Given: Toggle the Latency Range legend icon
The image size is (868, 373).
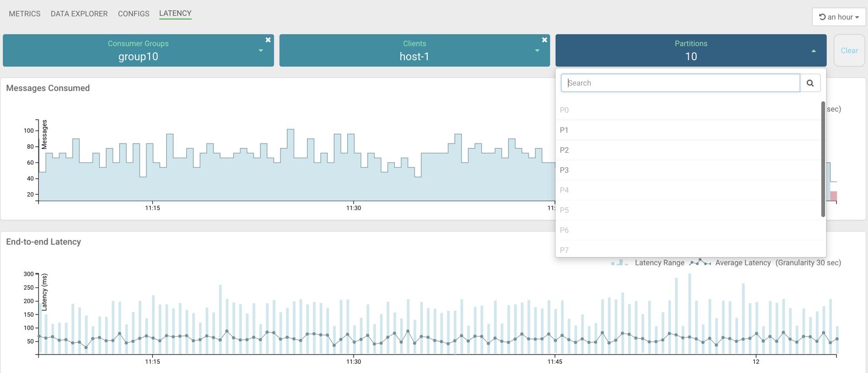Looking at the screenshot, I should pos(619,263).
